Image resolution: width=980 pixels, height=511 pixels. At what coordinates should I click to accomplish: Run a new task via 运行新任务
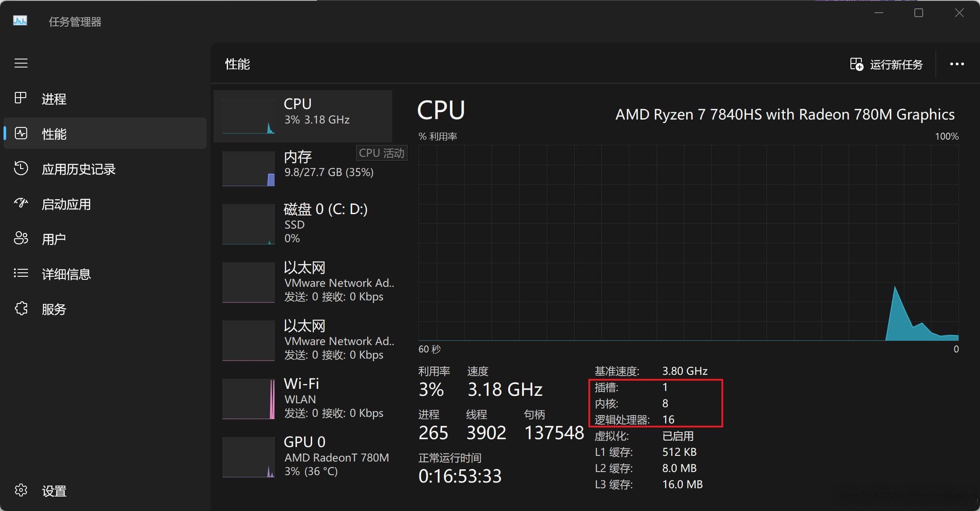(x=886, y=64)
